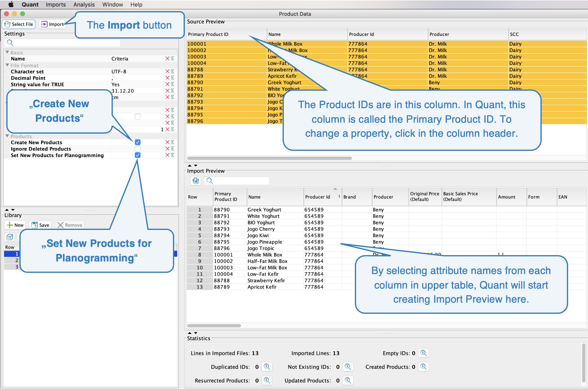588x389 pixels.
Task: Create a new Library entry with New
Action: tap(15, 225)
